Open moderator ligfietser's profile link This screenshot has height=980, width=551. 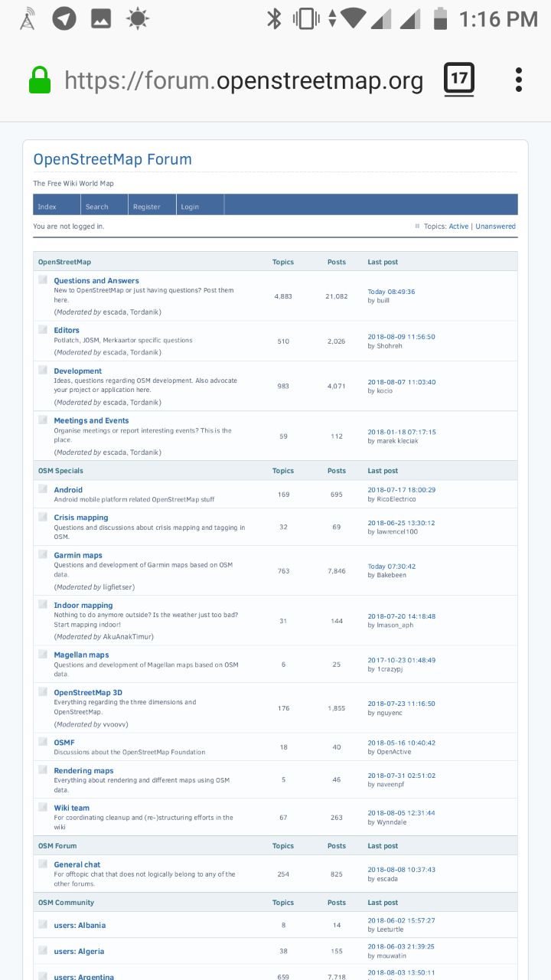point(119,587)
